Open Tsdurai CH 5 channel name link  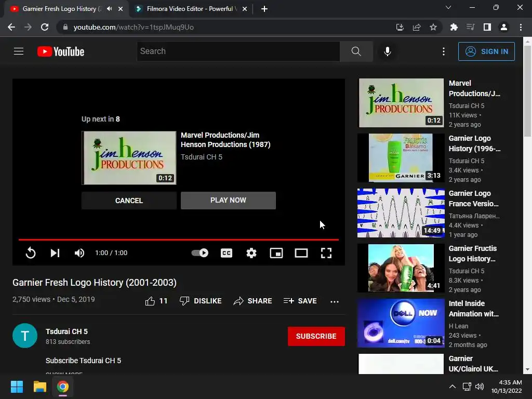click(x=66, y=331)
